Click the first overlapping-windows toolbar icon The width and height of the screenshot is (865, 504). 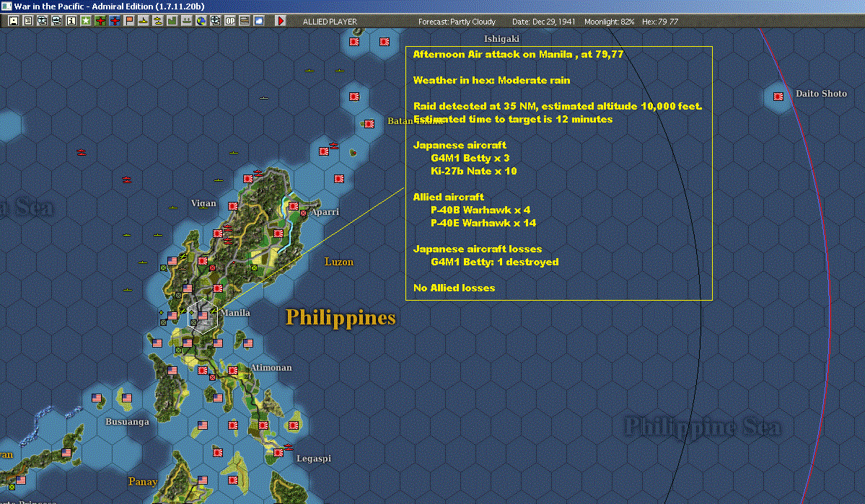pyautogui.click(x=42, y=21)
